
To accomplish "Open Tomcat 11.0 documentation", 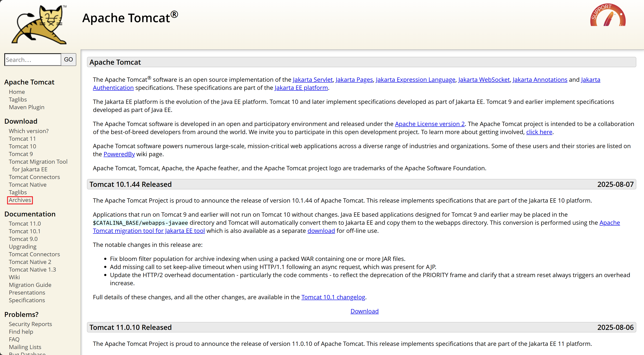I will (25, 224).
